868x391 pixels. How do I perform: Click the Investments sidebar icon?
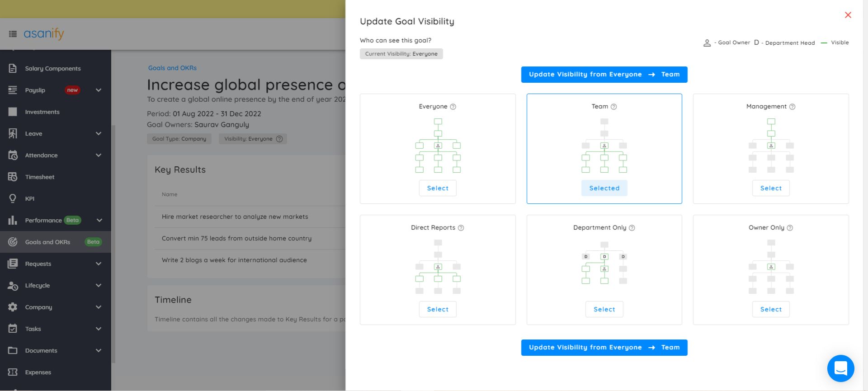coord(13,112)
